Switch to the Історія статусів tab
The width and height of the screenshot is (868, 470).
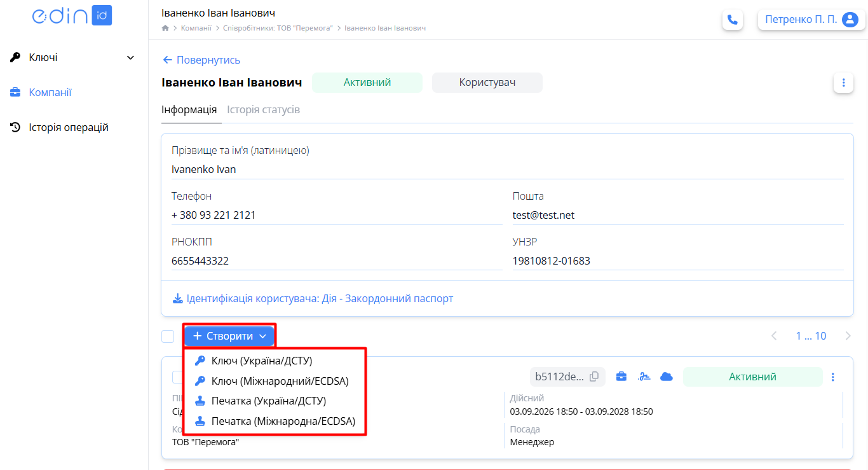click(x=263, y=109)
